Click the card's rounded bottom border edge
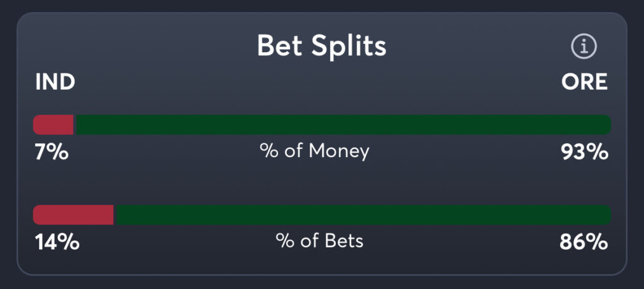This screenshot has height=289, width=644. point(322,275)
